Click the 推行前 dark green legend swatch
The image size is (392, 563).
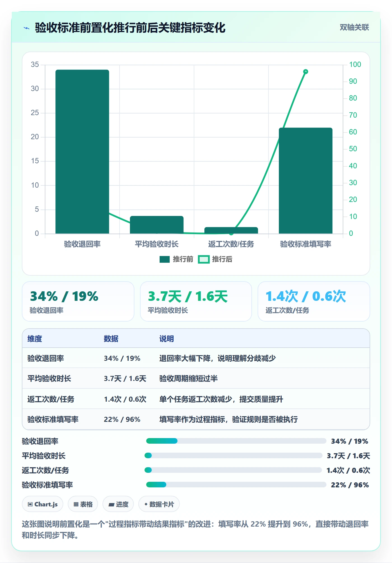tap(165, 259)
